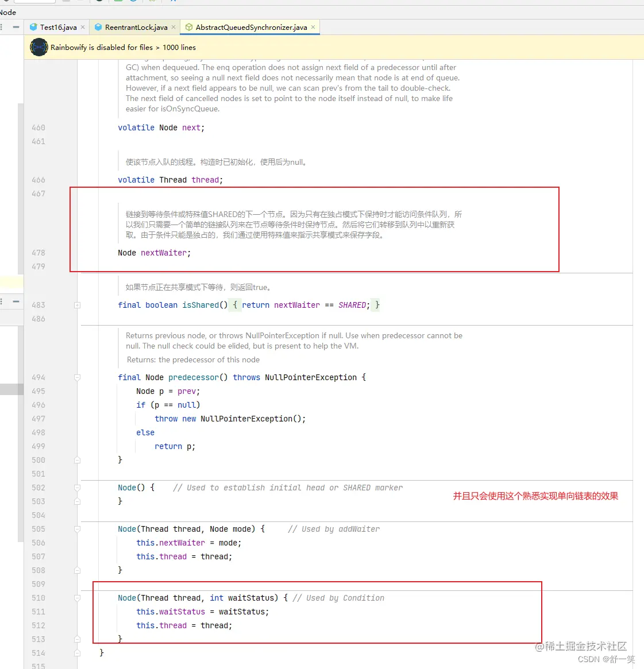
Task: Click 'prev' in Node p = prev
Action: coord(187,391)
